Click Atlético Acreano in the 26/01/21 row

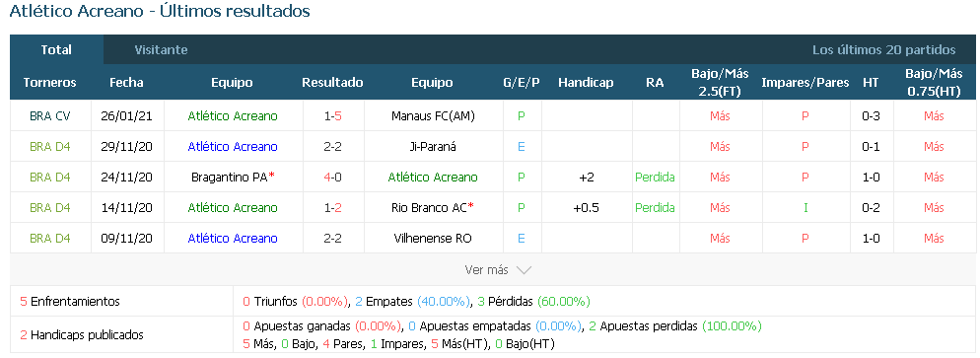233,116
